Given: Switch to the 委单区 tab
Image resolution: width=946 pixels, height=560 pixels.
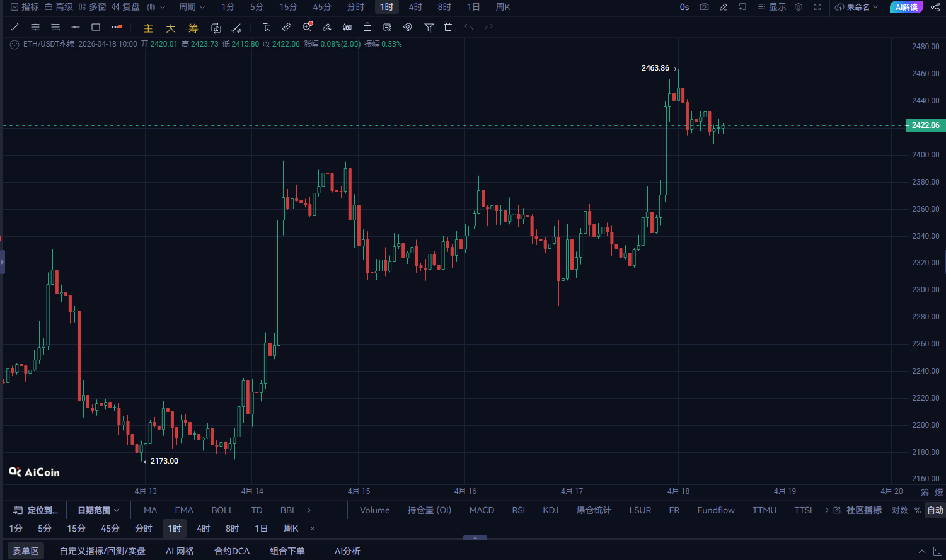Looking at the screenshot, I should click(26, 551).
